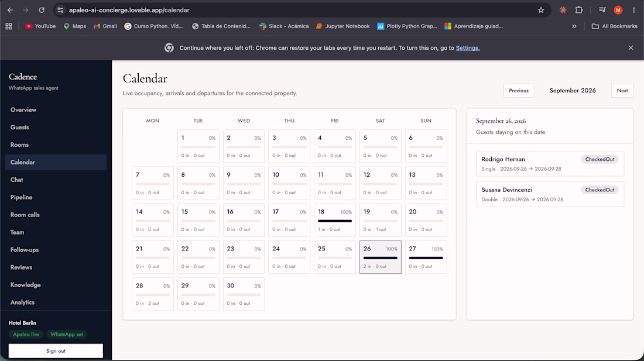Viewport: 644px width, 361px height.
Task: Open the Settings link in the notification
Action: (467, 48)
